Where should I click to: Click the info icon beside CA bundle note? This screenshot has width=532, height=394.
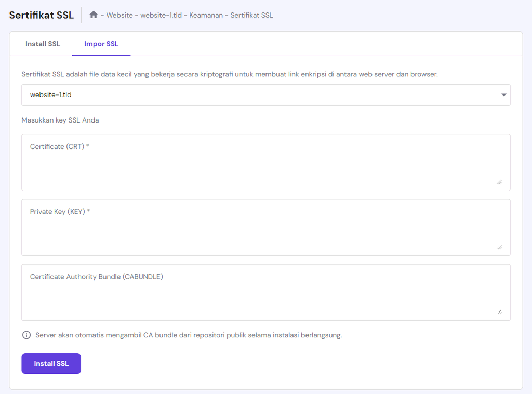pos(26,335)
